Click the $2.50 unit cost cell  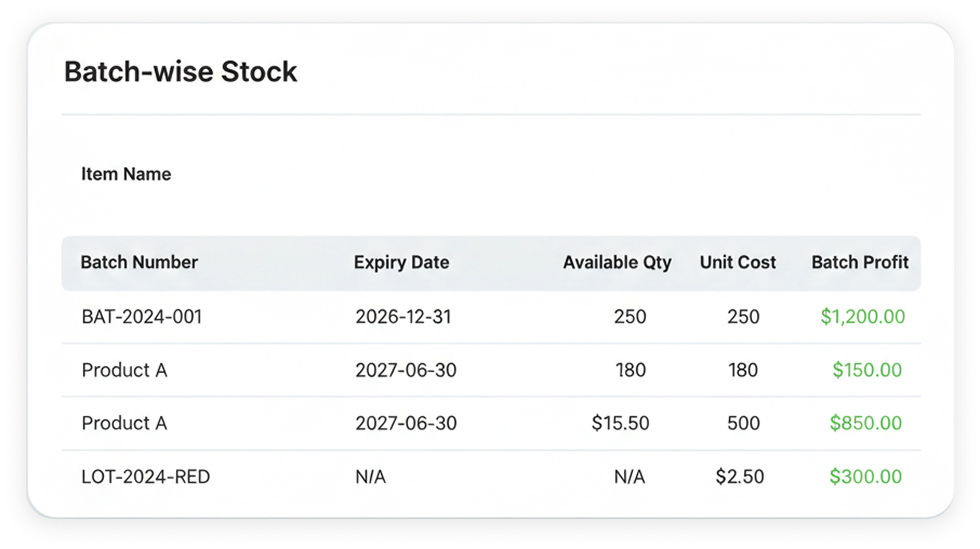click(x=740, y=477)
